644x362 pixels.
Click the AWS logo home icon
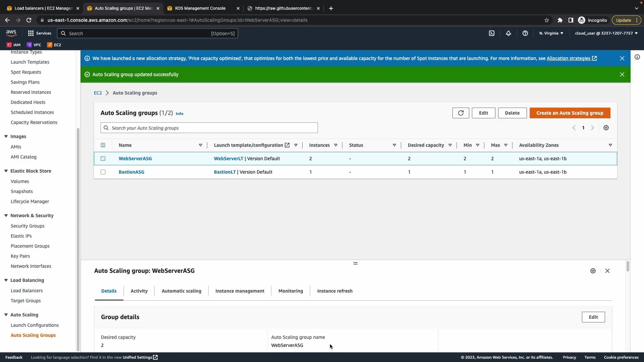click(x=11, y=33)
